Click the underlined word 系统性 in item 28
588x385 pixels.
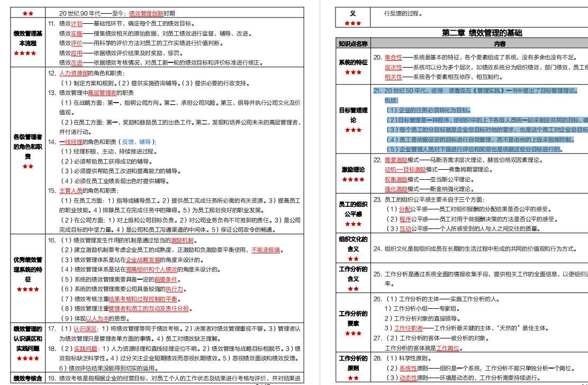pyautogui.click(x=408, y=369)
